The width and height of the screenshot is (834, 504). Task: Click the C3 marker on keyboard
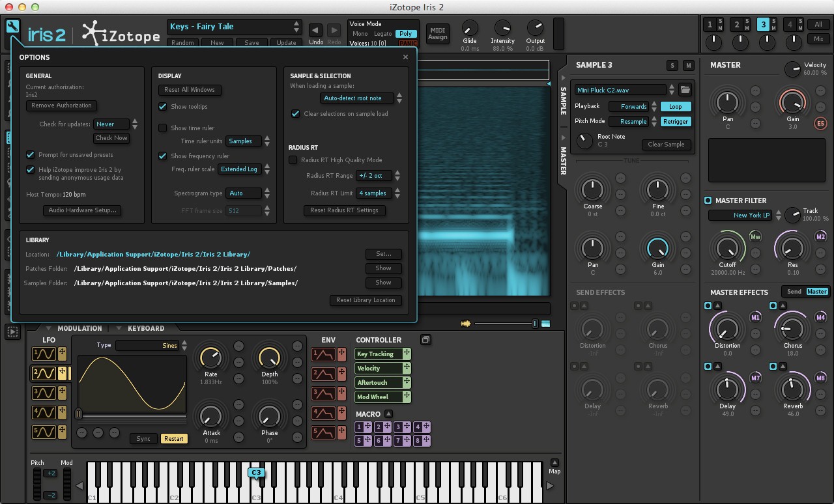256,473
